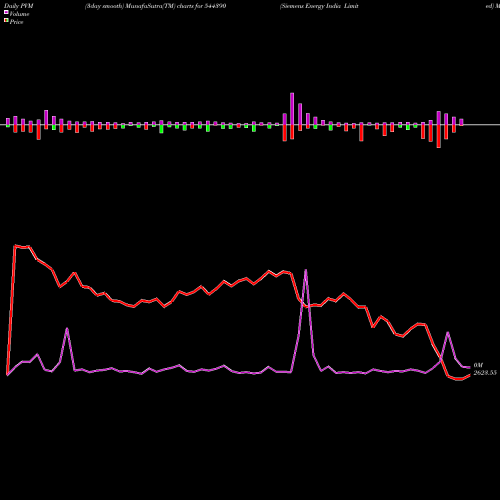
Task: Click the 0M volume value label
Action: [x=478, y=365]
